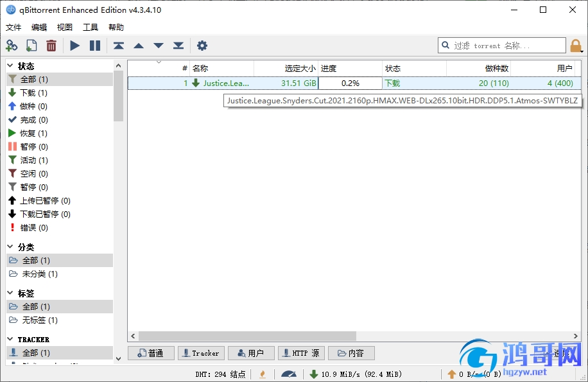Sort by # queue column header
Image resolution: width=588 pixels, height=382 pixels.
(159, 69)
